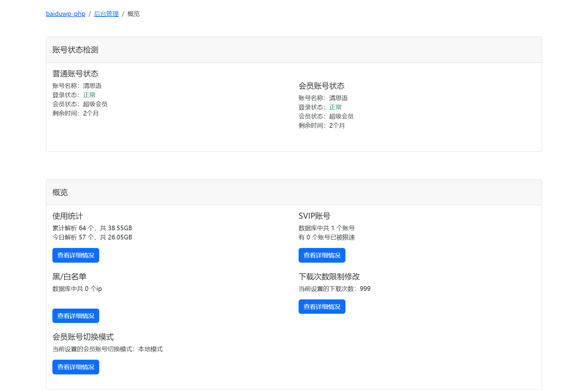Click the 黑/白名单 section heading
588x390 pixels.
pos(70,277)
